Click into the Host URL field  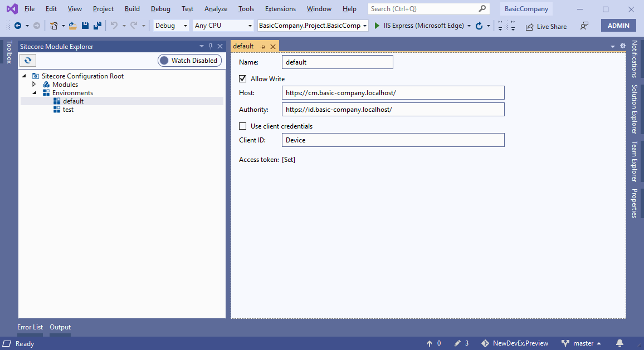393,93
